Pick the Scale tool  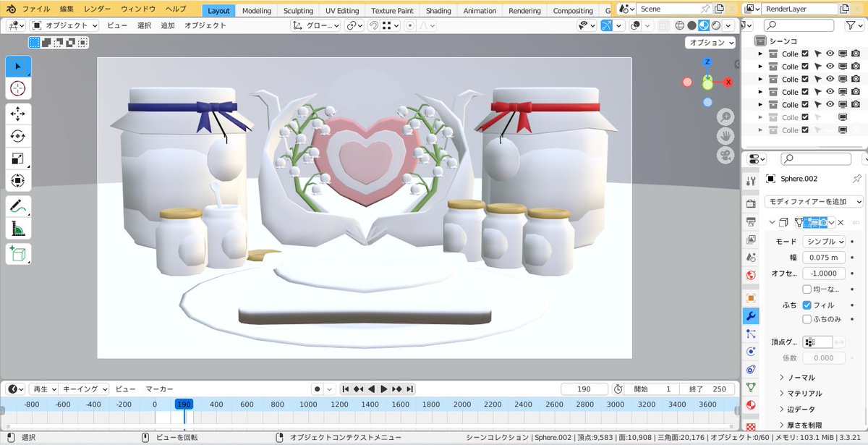click(18, 158)
